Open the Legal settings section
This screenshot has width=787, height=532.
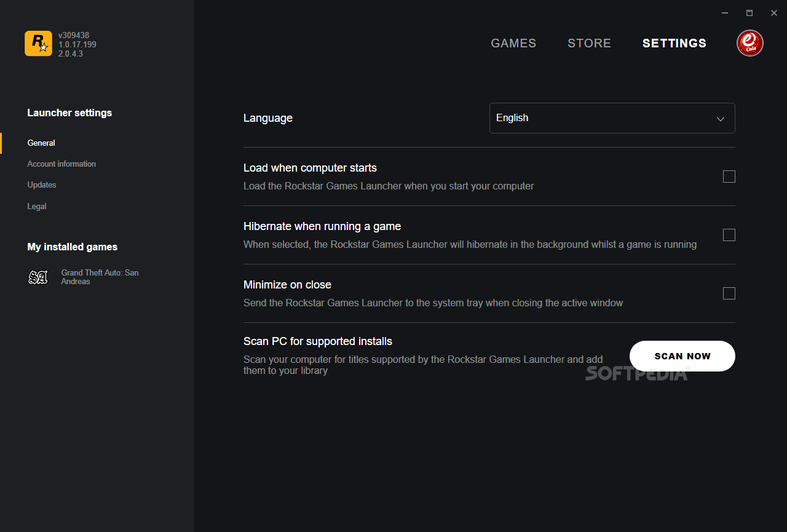pyautogui.click(x=37, y=206)
